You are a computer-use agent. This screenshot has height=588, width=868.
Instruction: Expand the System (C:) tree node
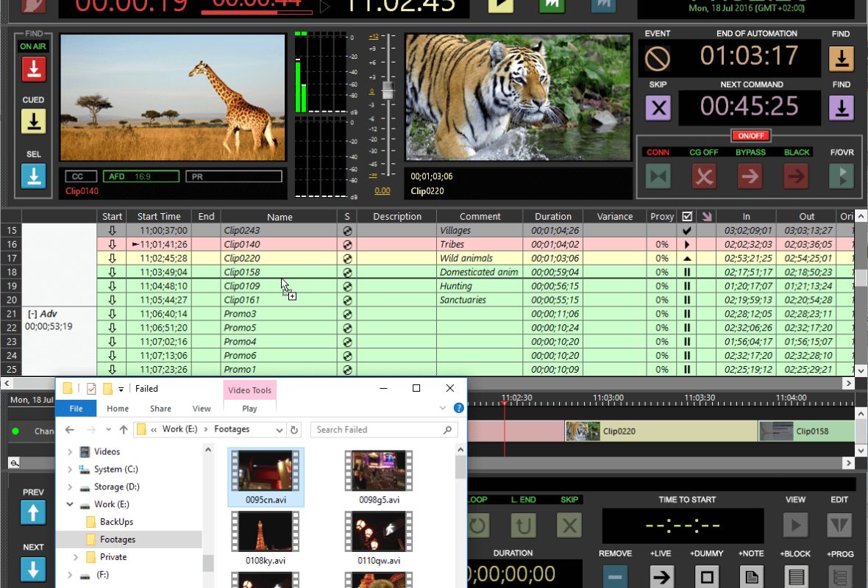coord(70,469)
